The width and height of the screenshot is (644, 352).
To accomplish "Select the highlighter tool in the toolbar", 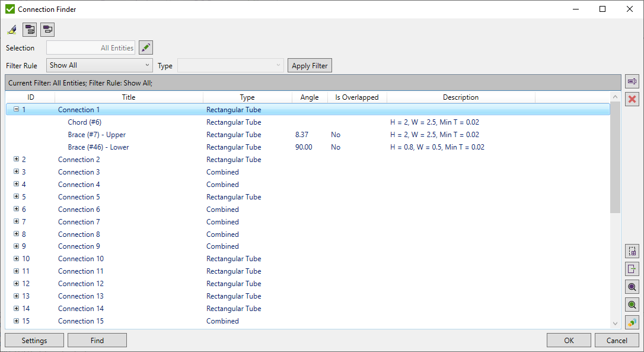I will pyautogui.click(x=12, y=29).
